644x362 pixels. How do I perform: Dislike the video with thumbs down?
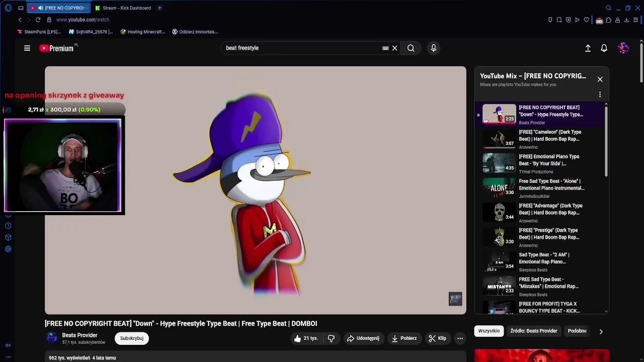331,338
